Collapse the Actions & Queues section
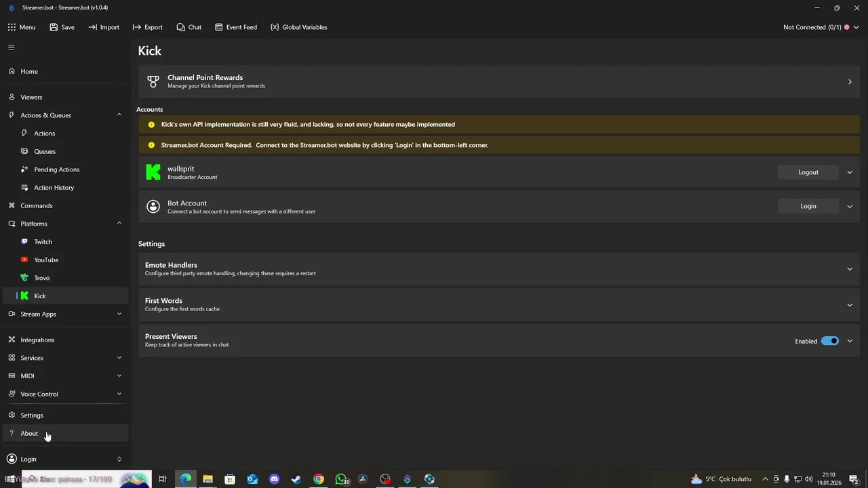The image size is (868, 488). click(x=119, y=115)
